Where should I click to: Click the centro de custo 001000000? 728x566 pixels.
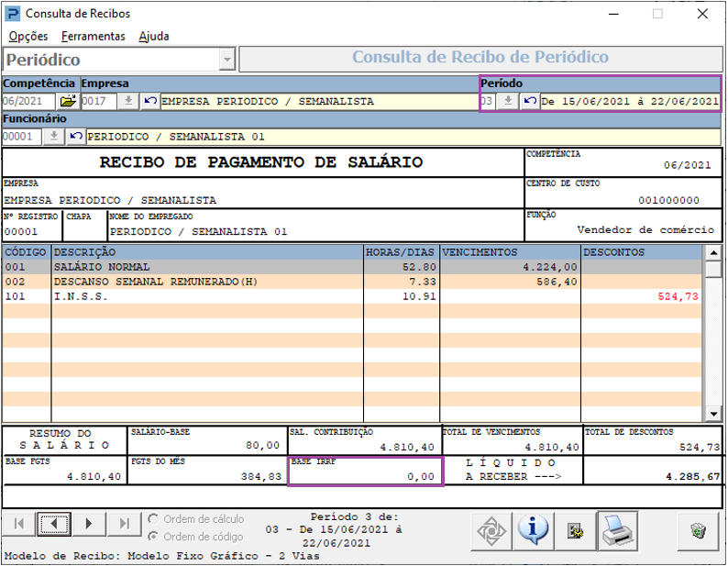click(x=668, y=200)
